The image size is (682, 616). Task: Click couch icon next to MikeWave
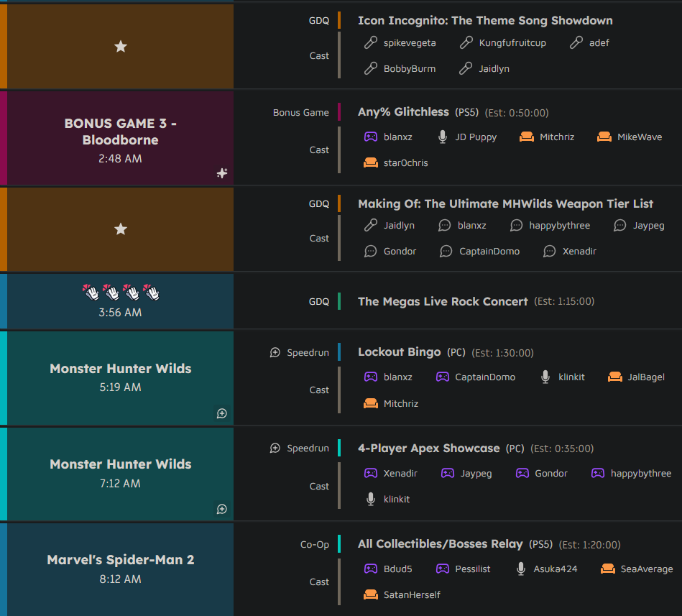click(x=604, y=137)
